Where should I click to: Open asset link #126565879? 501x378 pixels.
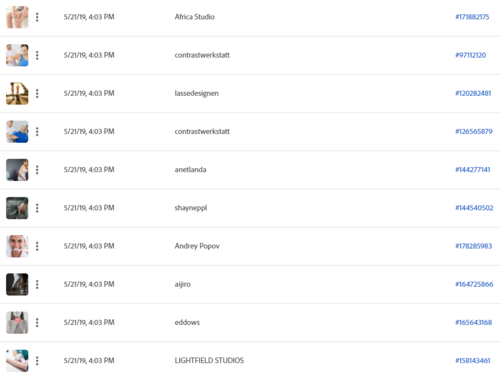tap(474, 131)
